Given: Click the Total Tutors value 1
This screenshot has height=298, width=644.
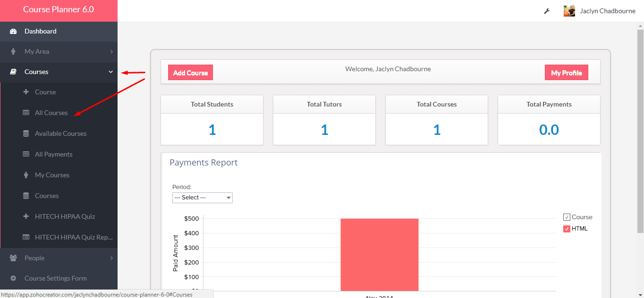Looking at the screenshot, I should tap(324, 130).
